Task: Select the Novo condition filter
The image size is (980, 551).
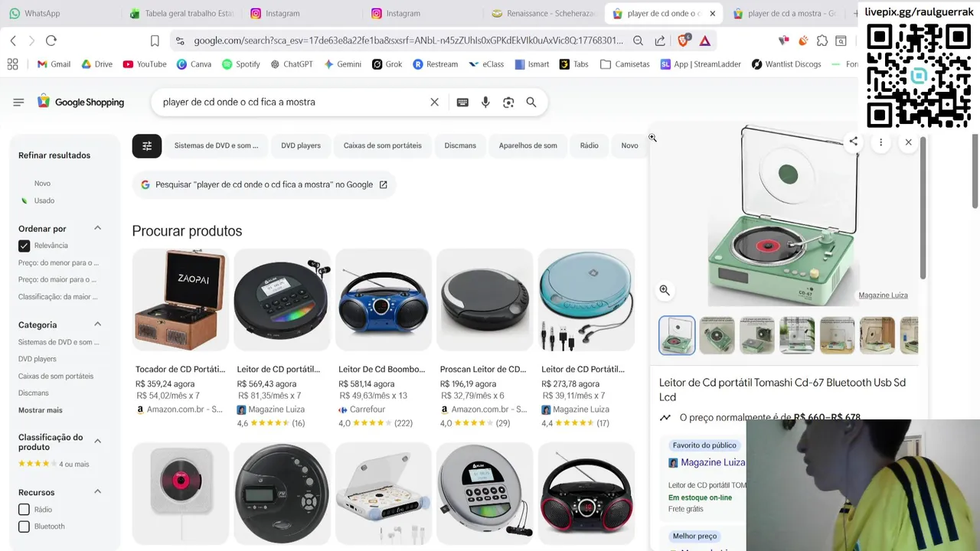Action: tap(42, 184)
